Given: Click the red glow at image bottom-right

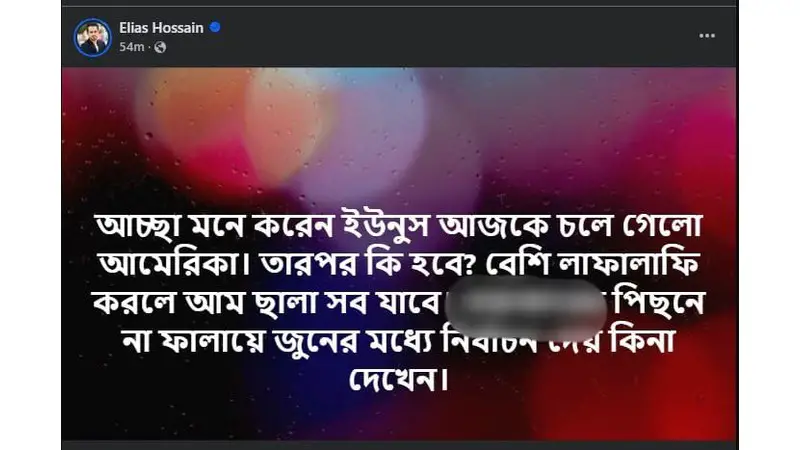Looking at the screenshot, I should point(679,398).
